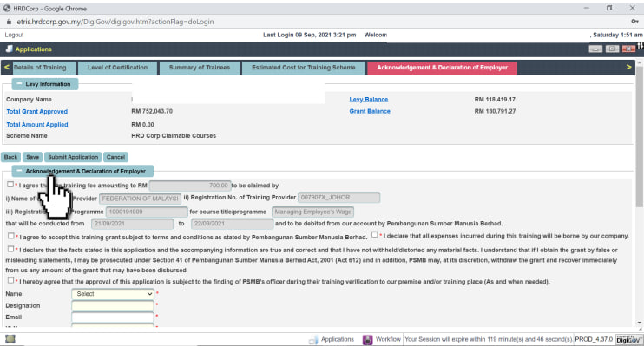
Task: Click the session expiry status message
Action: pos(489,339)
